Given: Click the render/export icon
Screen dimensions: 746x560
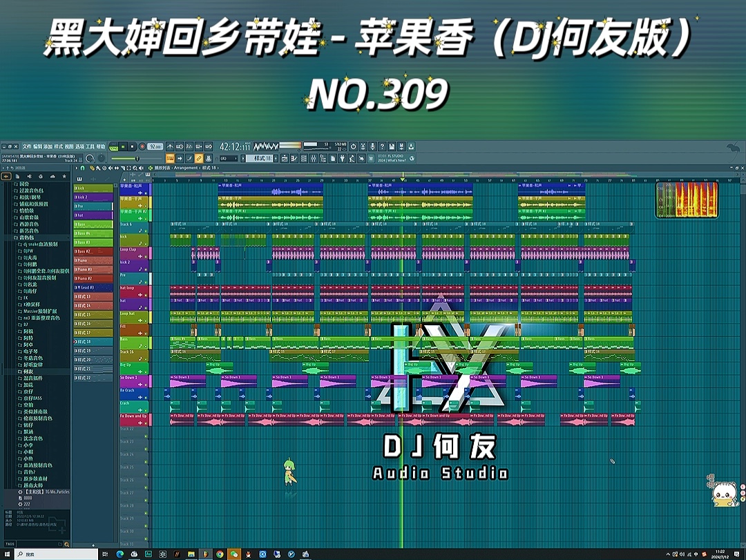Looking at the screenshot, I should (401, 146).
